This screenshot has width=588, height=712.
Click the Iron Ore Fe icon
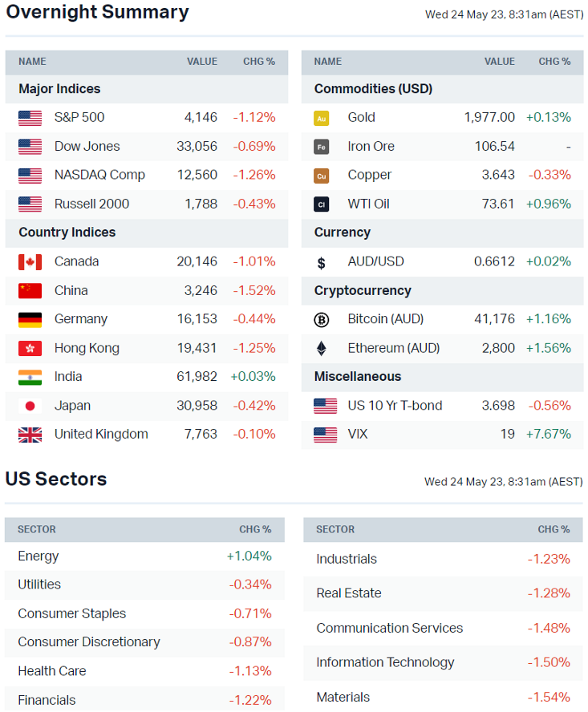[322, 147]
